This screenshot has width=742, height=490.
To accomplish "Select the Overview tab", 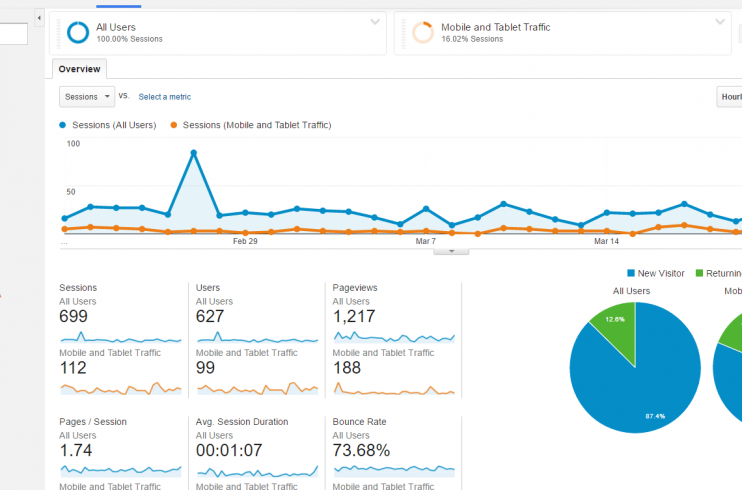I will tap(80, 69).
